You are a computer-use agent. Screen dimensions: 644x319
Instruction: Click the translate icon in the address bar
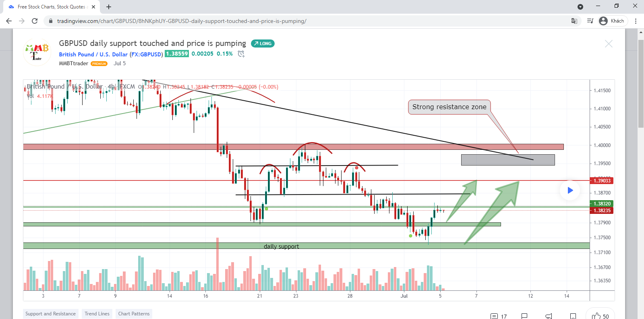point(574,21)
